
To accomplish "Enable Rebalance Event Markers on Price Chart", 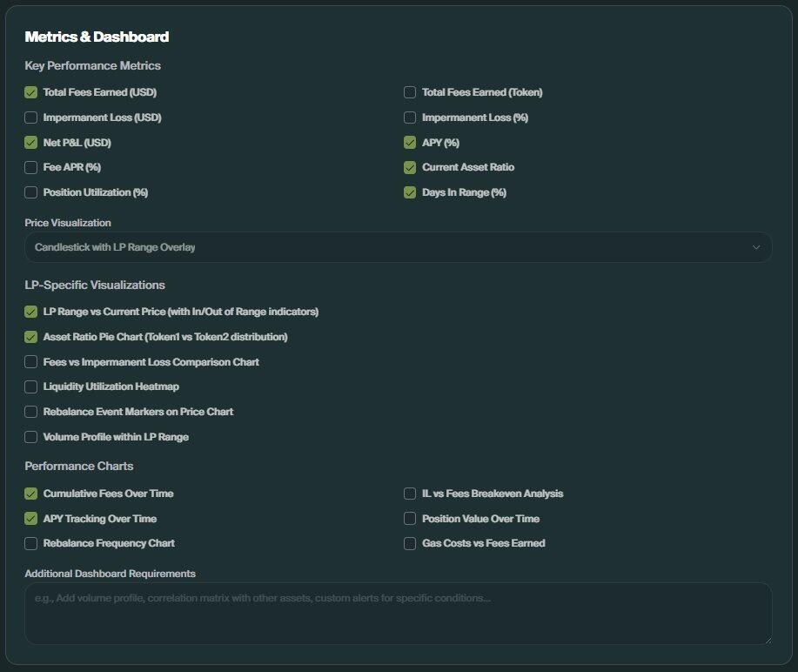I will (x=31, y=412).
